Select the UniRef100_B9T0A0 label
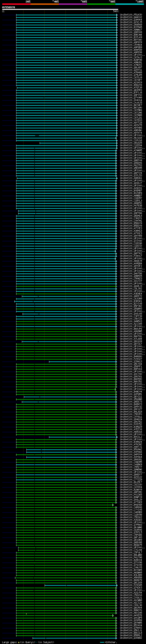The width and height of the screenshot is (146, 644). click(131, 40)
